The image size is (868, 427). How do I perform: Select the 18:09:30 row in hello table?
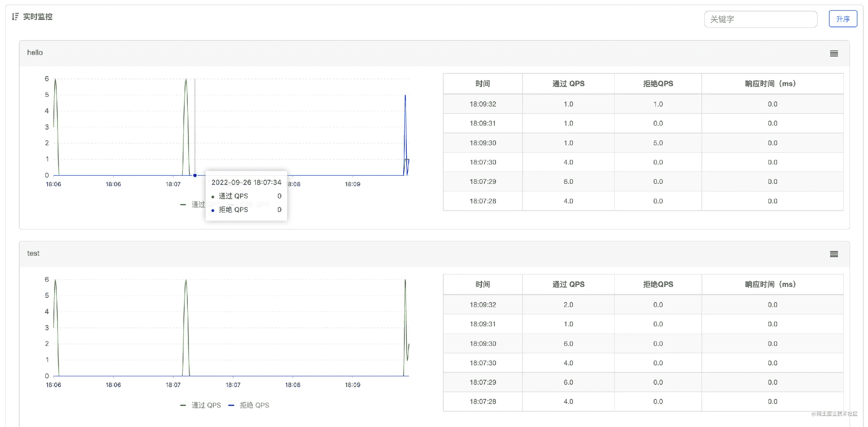(483, 143)
